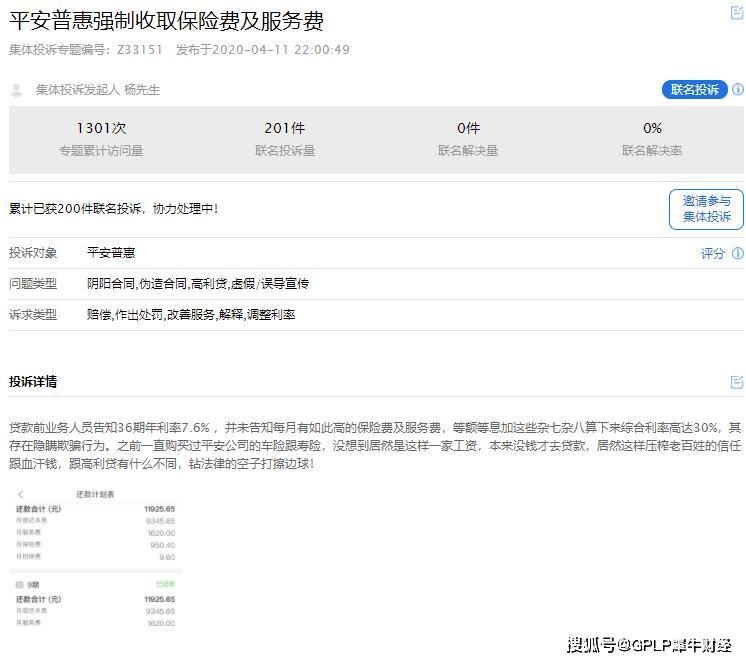Click the headline 平安普惠强制收取保险费及服务费

(x=167, y=21)
